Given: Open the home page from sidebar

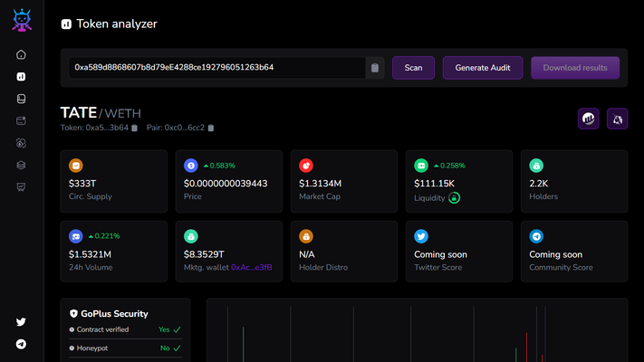Looking at the screenshot, I should (21, 54).
